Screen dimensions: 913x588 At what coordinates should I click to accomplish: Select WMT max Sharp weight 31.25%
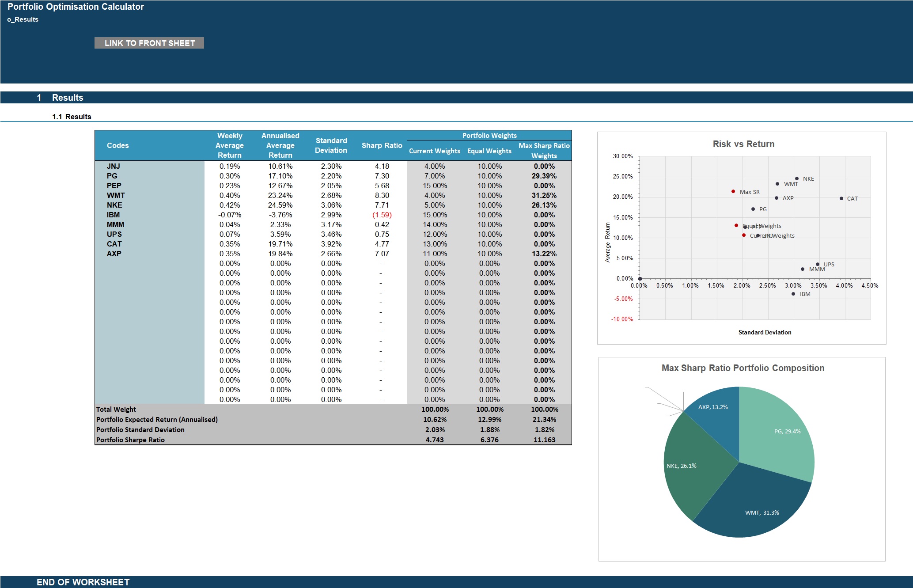544,195
